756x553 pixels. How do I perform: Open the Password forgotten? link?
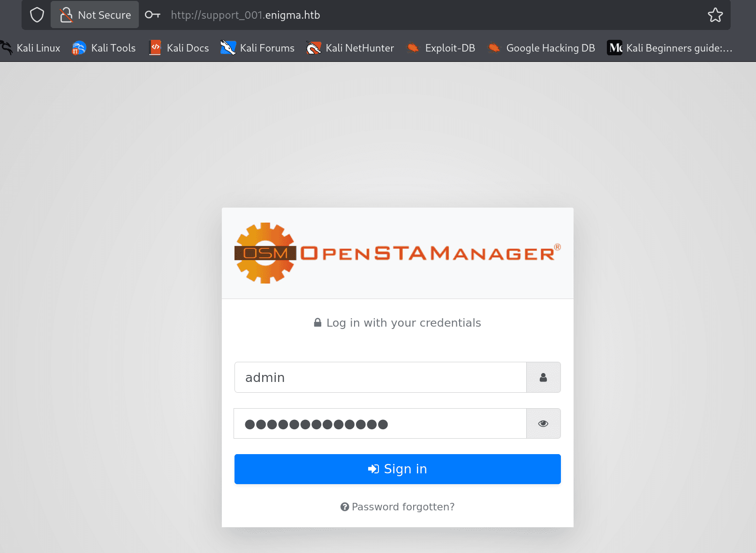point(398,507)
